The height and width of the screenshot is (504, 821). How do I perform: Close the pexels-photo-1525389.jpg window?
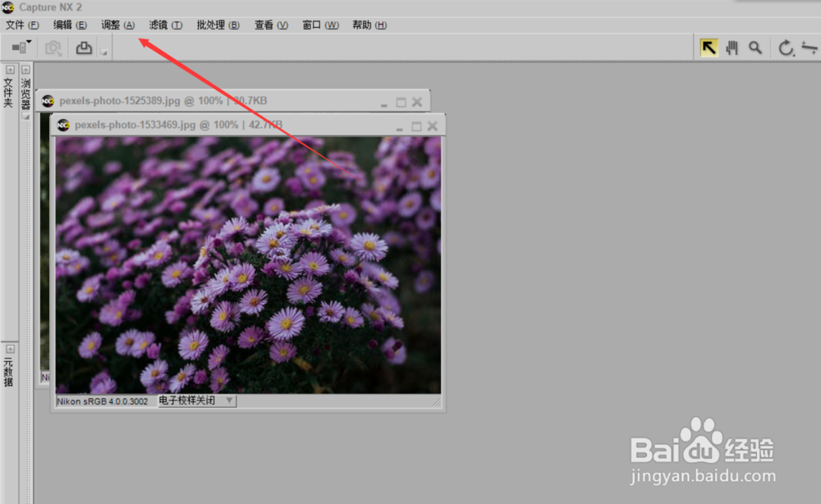point(417,102)
